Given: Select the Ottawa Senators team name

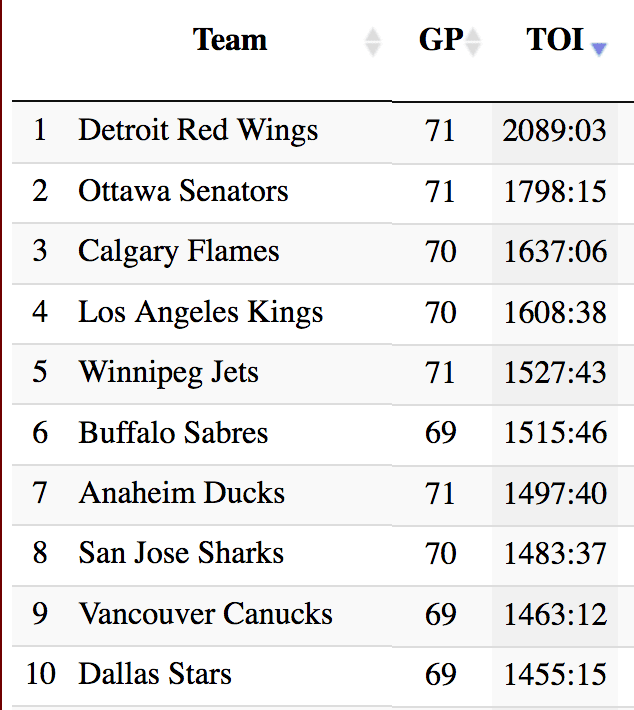Looking at the screenshot, I should 183,191.
